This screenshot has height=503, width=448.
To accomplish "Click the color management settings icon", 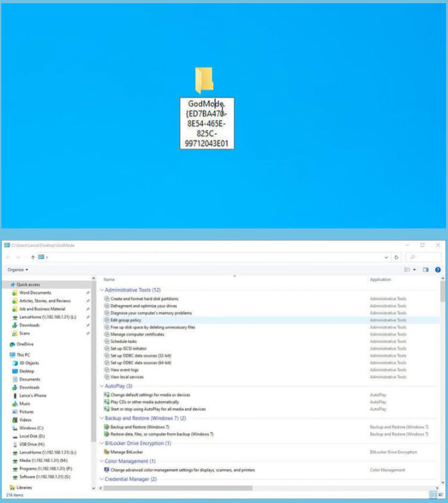I will click(x=107, y=470).
